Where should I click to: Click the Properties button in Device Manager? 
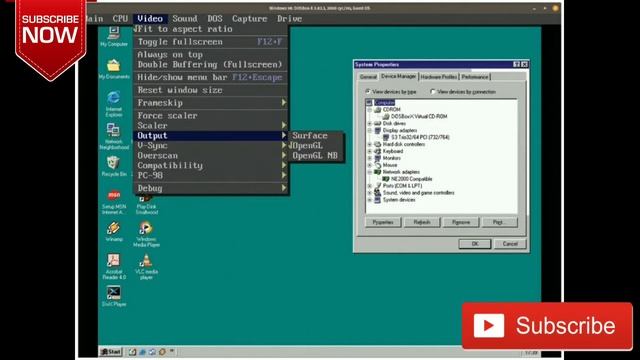pyautogui.click(x=383, y=222)
